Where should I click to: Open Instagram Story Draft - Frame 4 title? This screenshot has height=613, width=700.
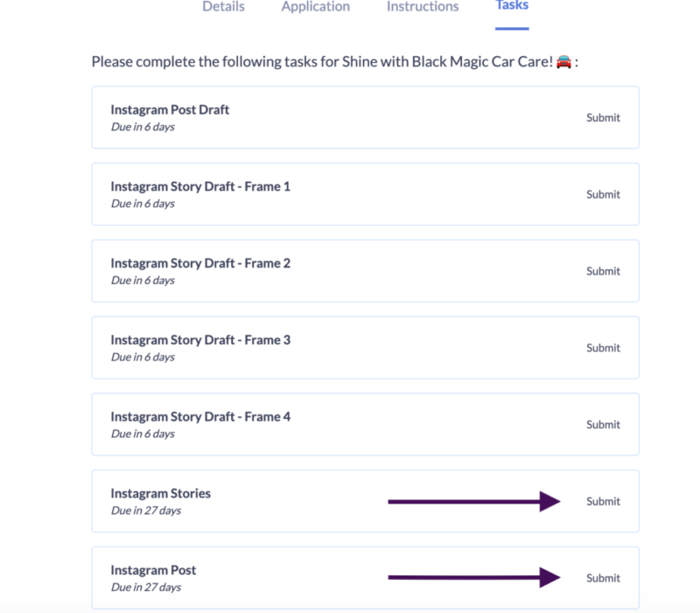[x=200, y=417]
